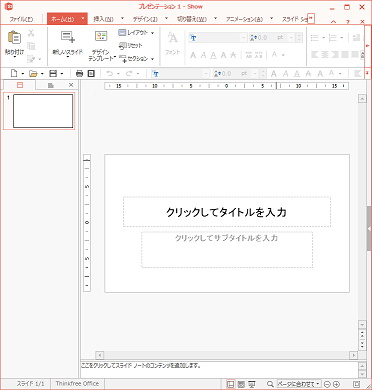This screenshot has height=390, width=372.
Task: Open the アニメーション tab
Action: coord(245,19)
